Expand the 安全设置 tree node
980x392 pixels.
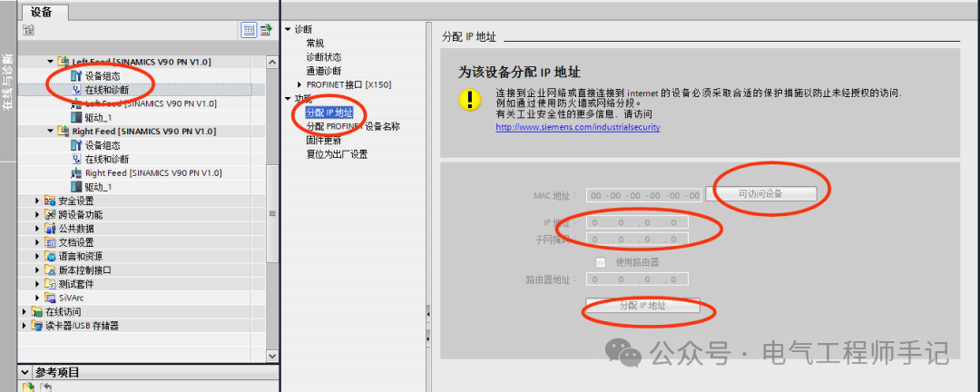(x=38, y=201)
